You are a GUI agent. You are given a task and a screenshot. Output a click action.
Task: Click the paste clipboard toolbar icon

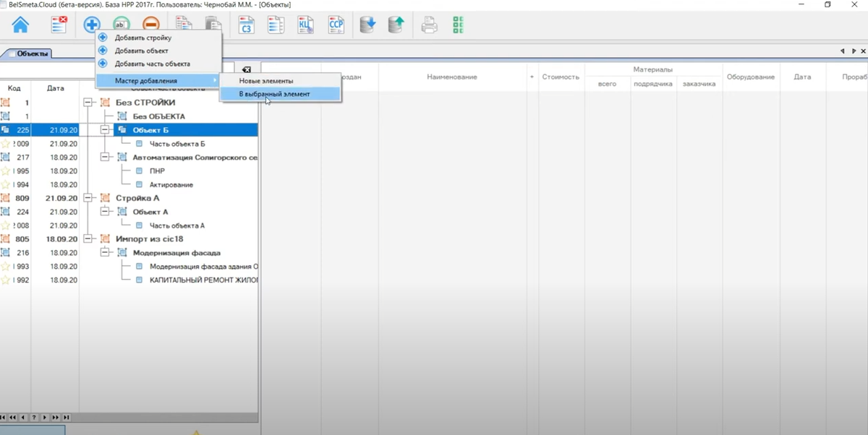coord(213,25)
